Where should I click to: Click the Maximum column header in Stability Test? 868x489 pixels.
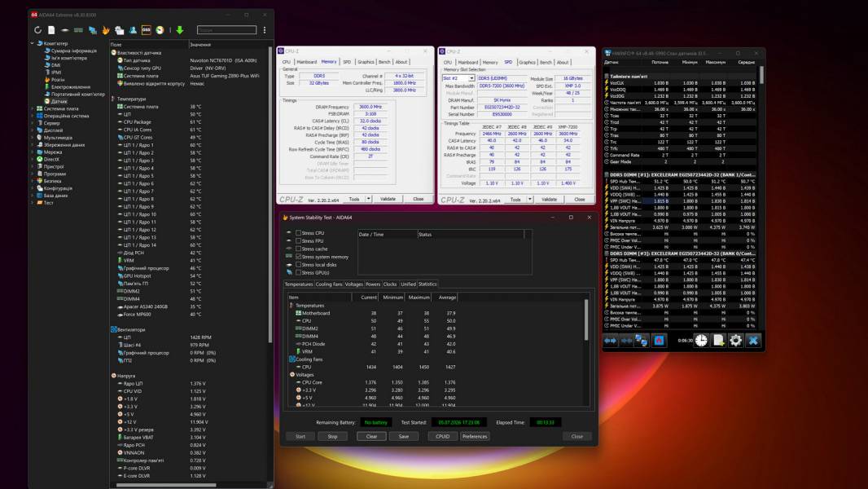click(419, 297)
